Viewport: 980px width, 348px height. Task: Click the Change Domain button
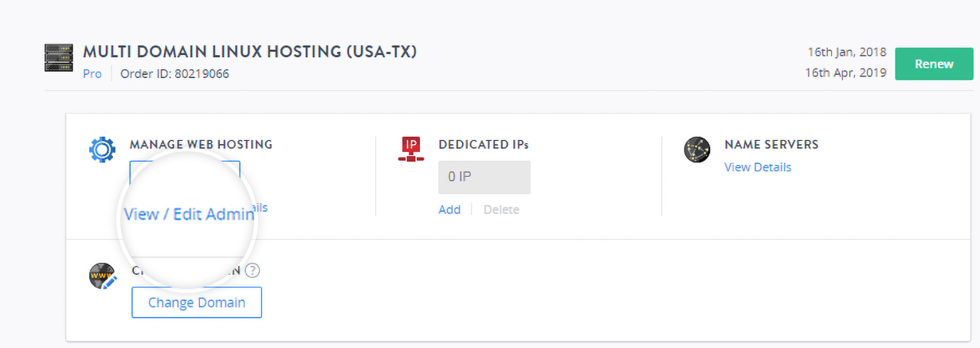coord(196,303)
